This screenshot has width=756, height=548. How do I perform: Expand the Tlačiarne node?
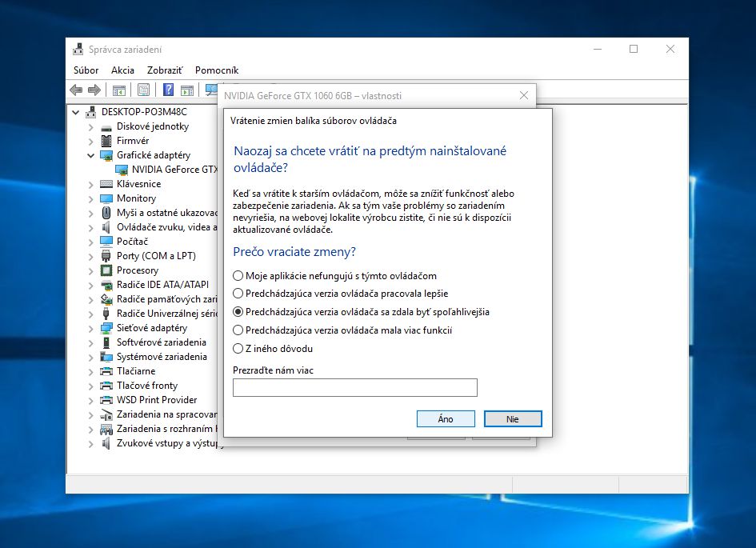(x=90, y=371)
